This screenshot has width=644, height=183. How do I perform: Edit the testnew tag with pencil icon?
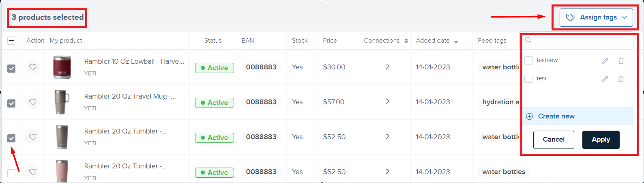coord(605,60)
